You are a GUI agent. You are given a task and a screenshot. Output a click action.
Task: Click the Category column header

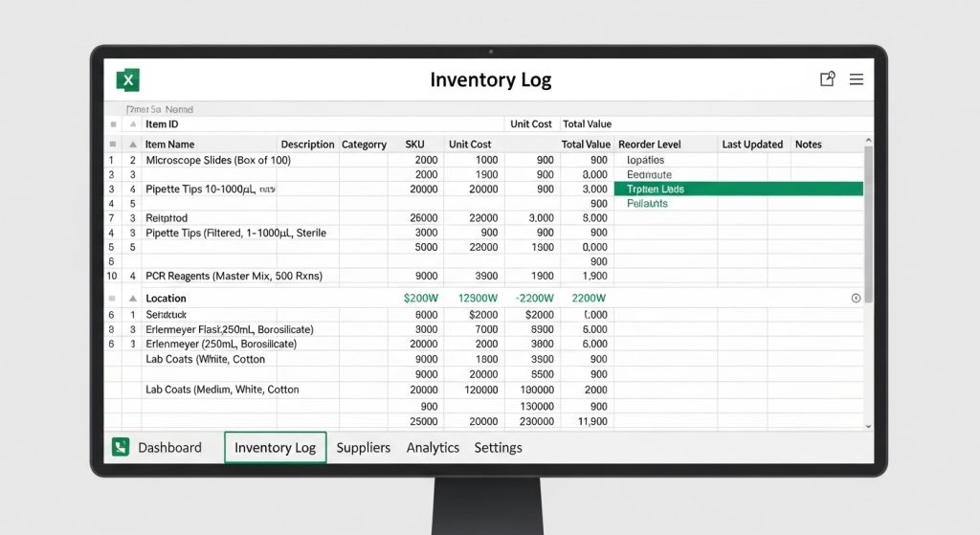(x=364, y=145)
